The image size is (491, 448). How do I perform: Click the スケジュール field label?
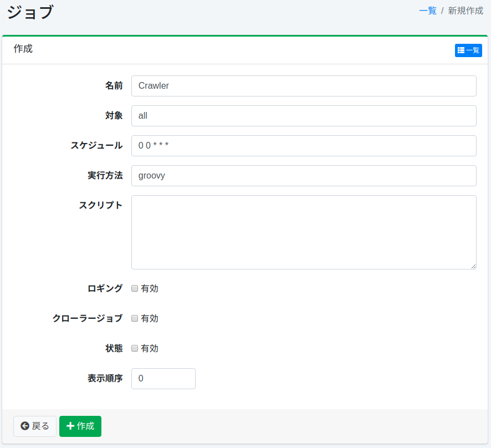pyautogui.click(x=96, y=145)
